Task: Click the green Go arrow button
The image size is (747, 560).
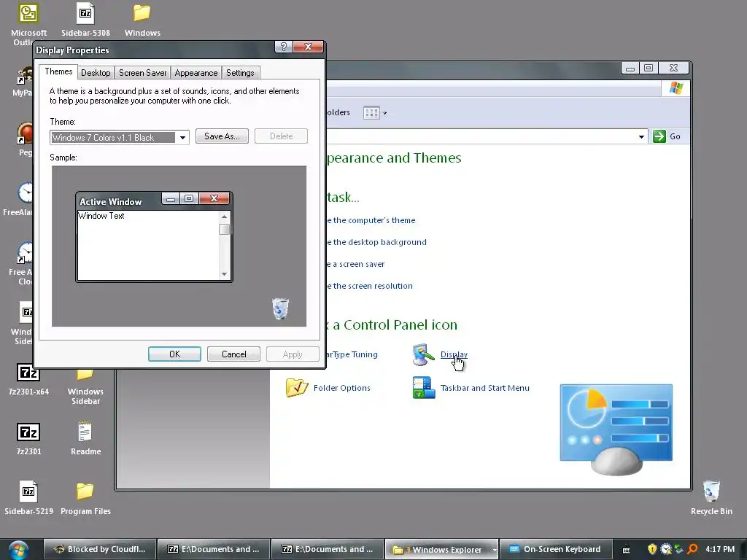Action: (659, 136)
